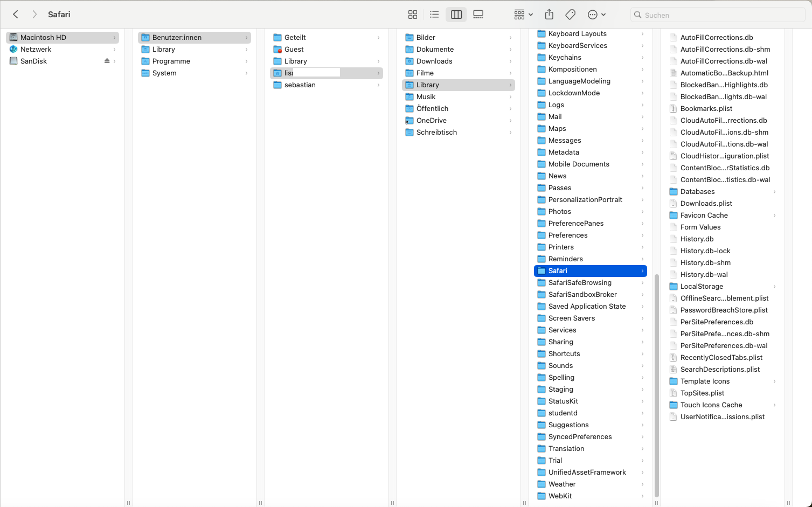Open the more actions ellipsis menu
Image resolution: width=812 pixels, height=507 pixels.
pyautogui.click(x=596, y=15)
